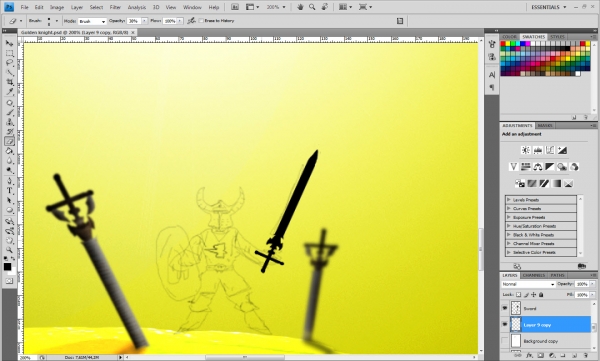The image size is (600, 361).
Task: Select the Dodge tool
Action: click(x=9, y=170)
